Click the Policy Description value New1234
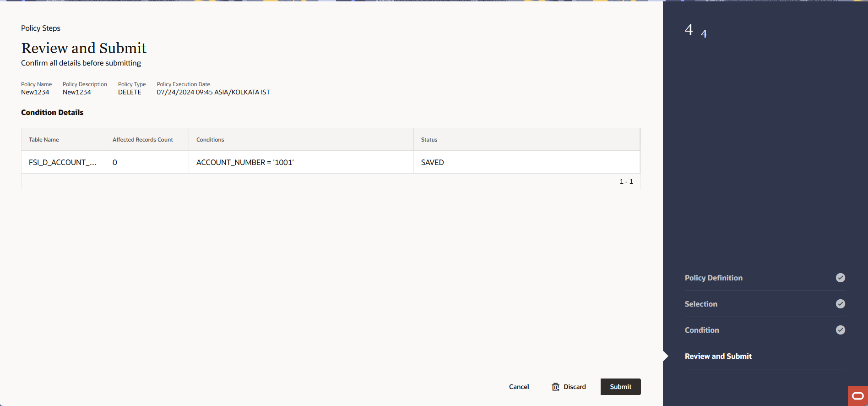Image resolution: width=868 pixels, height=406 pixels. pyautogui.click(x=77, y=92)
